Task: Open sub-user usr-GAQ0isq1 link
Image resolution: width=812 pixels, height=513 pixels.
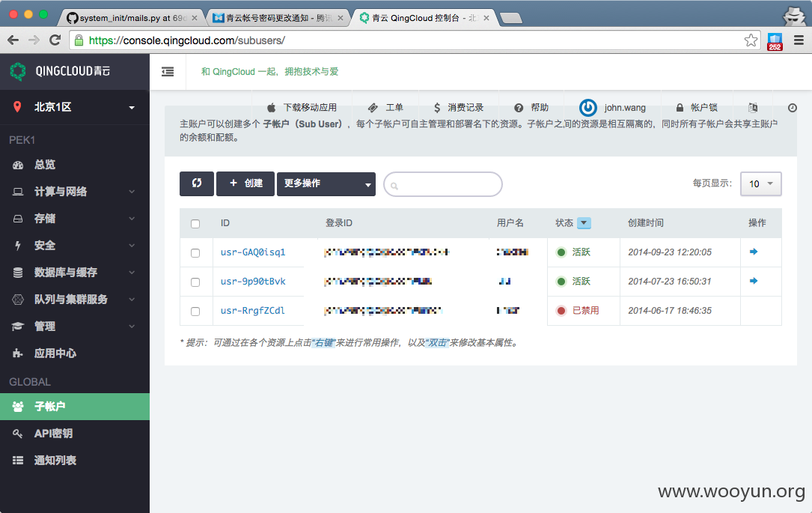Action: [253, 252]
